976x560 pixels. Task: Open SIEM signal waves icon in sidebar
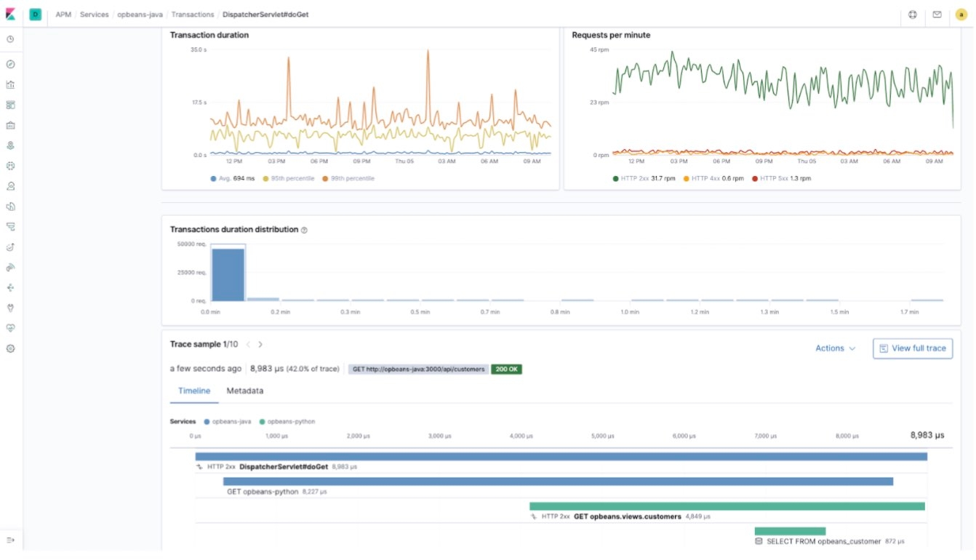11,268
